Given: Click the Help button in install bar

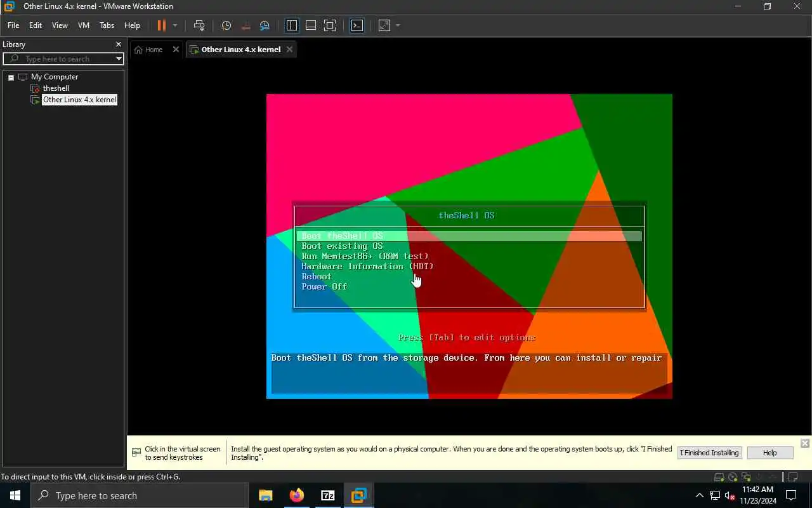Looking at the screenshot, I should point(769,453).
